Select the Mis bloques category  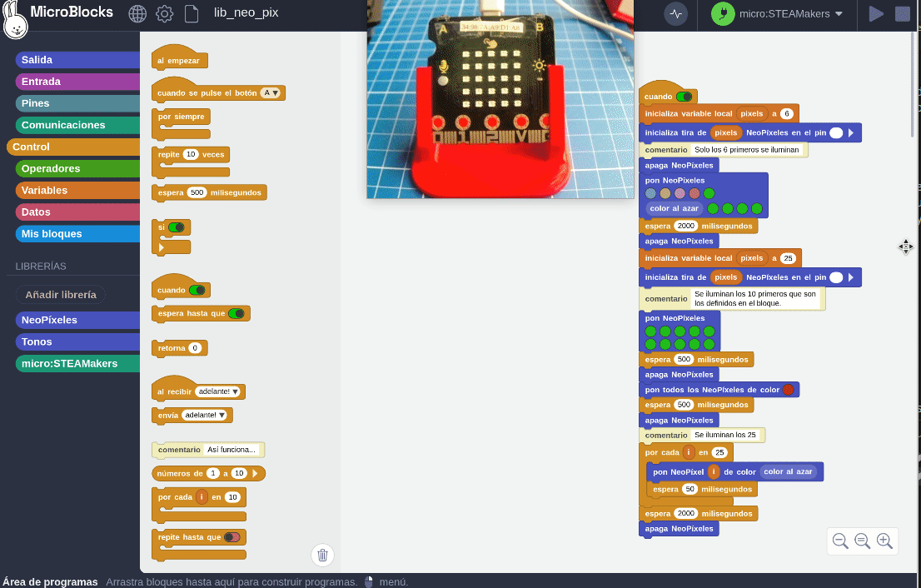(x=77, y=234)
